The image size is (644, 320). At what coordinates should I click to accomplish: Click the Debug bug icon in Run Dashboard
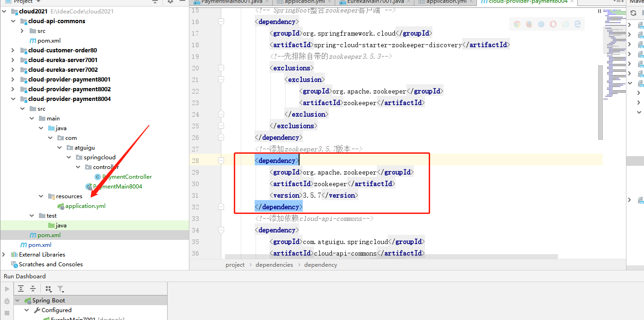pyautogui.click(x=7, y=301)
